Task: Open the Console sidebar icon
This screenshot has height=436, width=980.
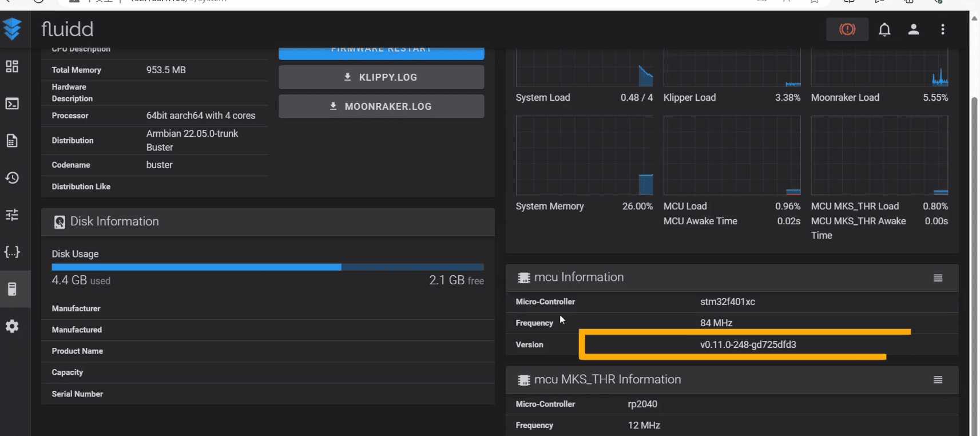Action: pos(12,104)
